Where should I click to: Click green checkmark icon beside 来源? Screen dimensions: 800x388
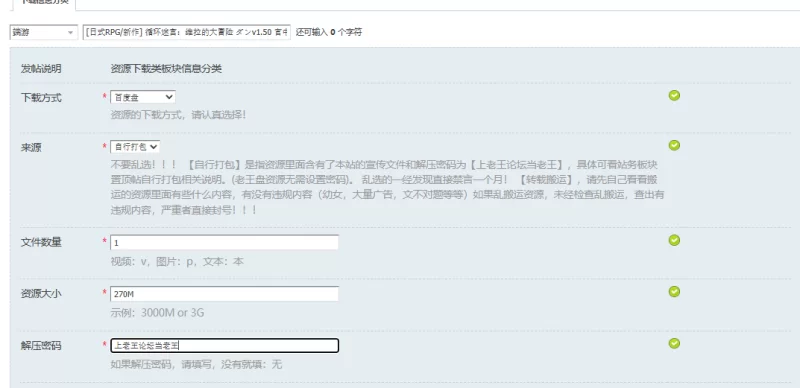pyautogui.click(x=674, y=146)
